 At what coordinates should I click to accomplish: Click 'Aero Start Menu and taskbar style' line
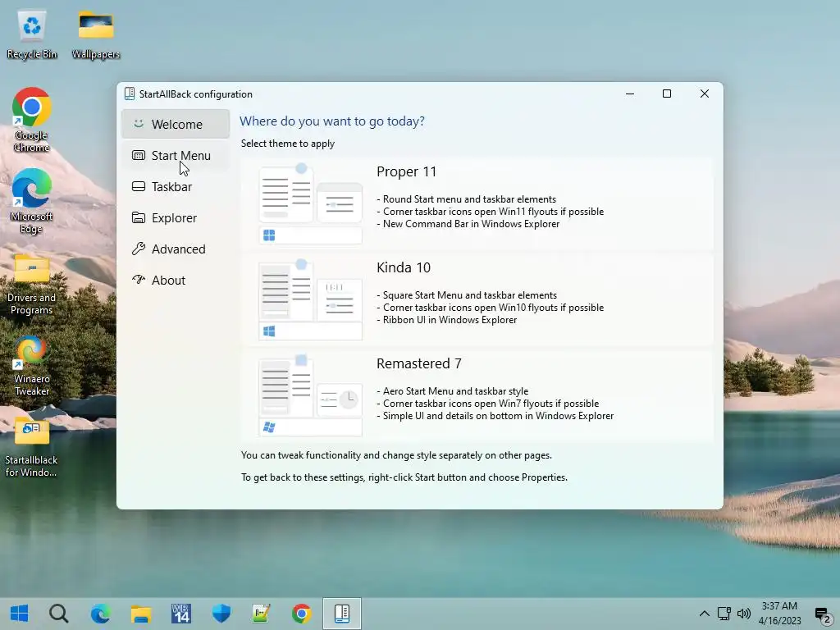[452, 391]
